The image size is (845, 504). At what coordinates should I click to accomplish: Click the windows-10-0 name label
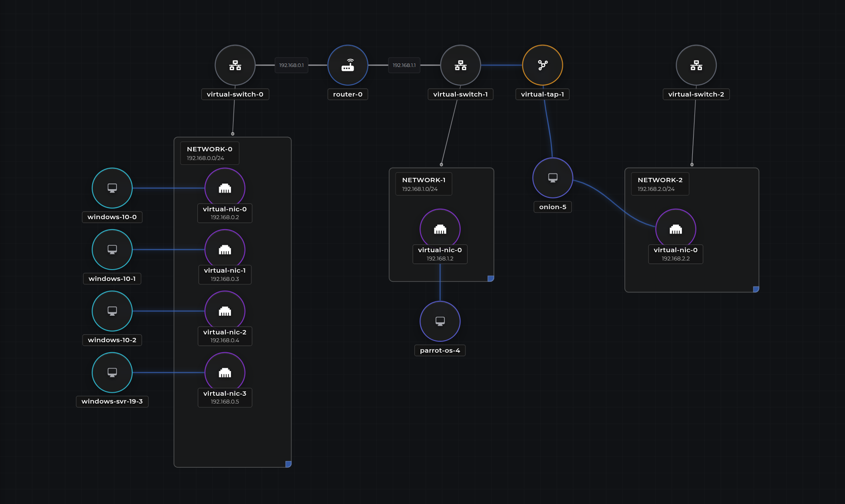[x=112, y=217]
